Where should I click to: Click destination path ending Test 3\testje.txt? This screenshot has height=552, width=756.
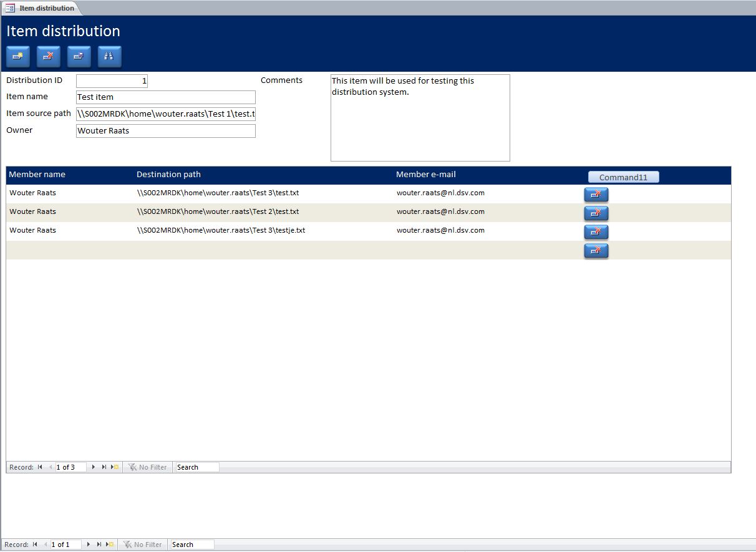(221, 230)
